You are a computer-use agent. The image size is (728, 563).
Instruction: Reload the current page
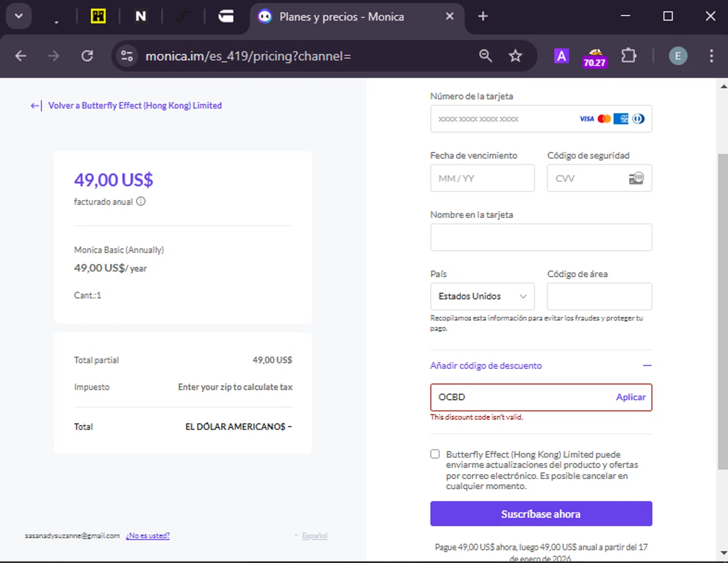coord(87,56)
